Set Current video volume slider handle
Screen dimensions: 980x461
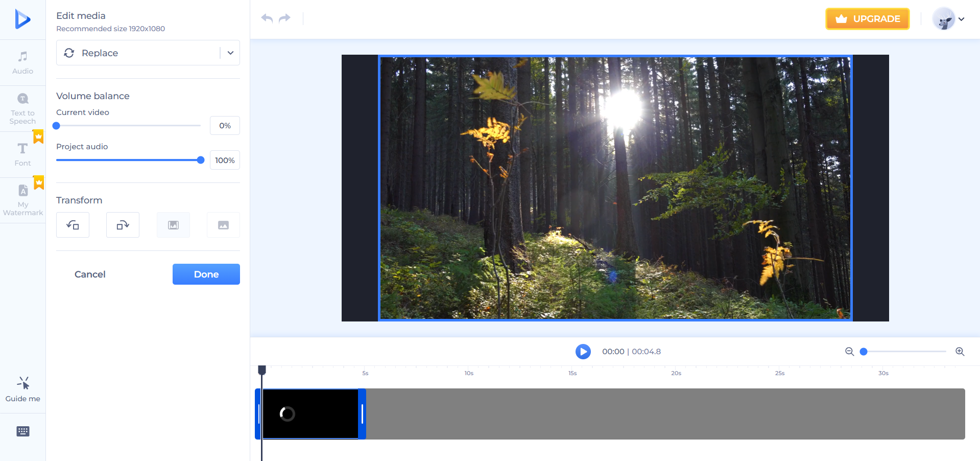[56, 125]
